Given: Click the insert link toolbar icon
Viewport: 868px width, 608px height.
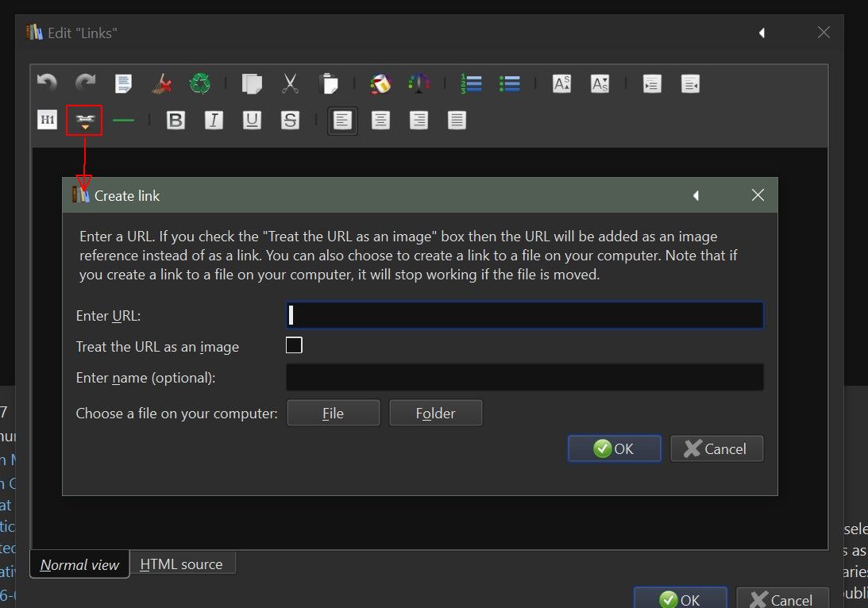Looking at the screenshot, I should pyautogui.click(x=85, y=120).
